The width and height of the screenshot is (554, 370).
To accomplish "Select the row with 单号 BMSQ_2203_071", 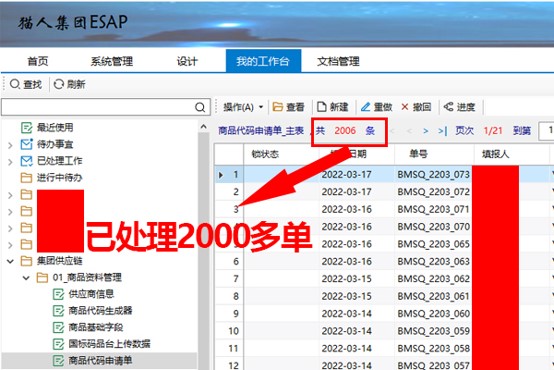I will [384, 209].
